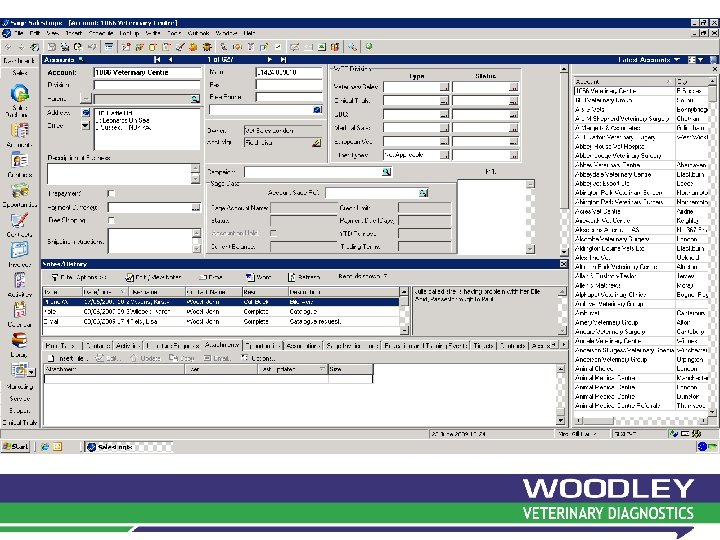Click the SalesLogix icon in the menu bar
This screenshot has height=540, width=720.
click(6, 34)
